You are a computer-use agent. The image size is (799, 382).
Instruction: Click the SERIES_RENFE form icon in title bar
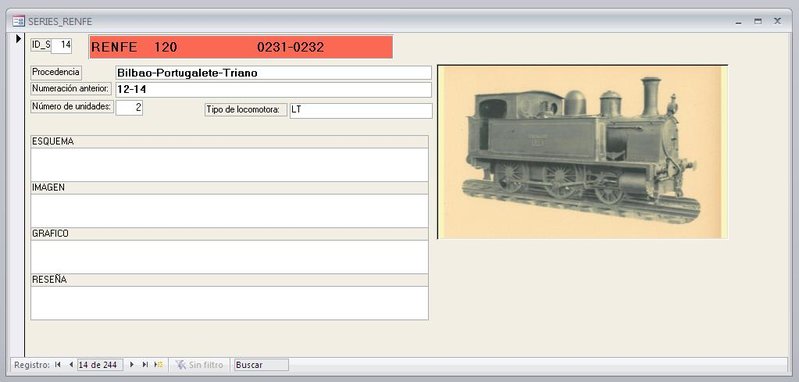[x=18, y=21]
